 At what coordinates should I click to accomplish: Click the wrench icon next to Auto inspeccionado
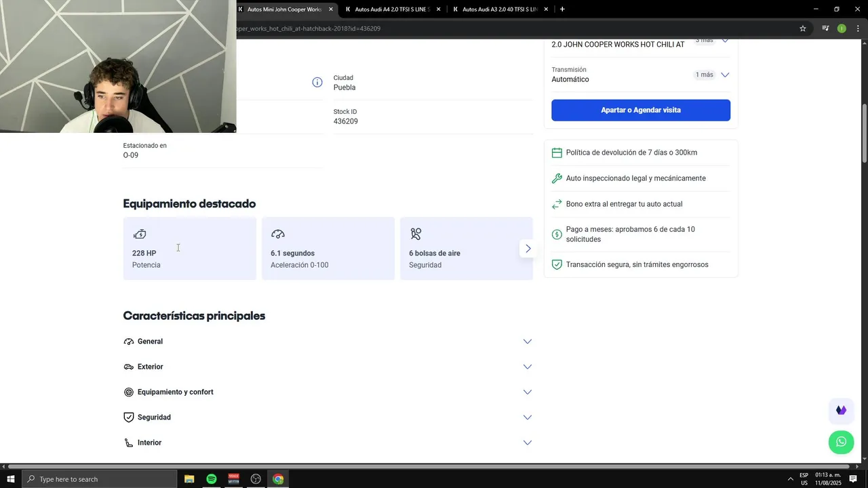coord(557,178)
